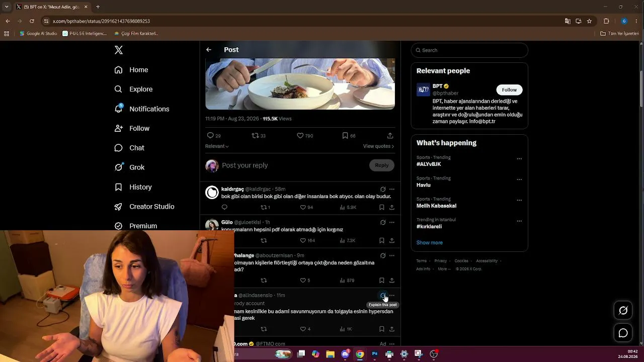
Task: Share Gülo's reply
Action: (x=391, y=240)
